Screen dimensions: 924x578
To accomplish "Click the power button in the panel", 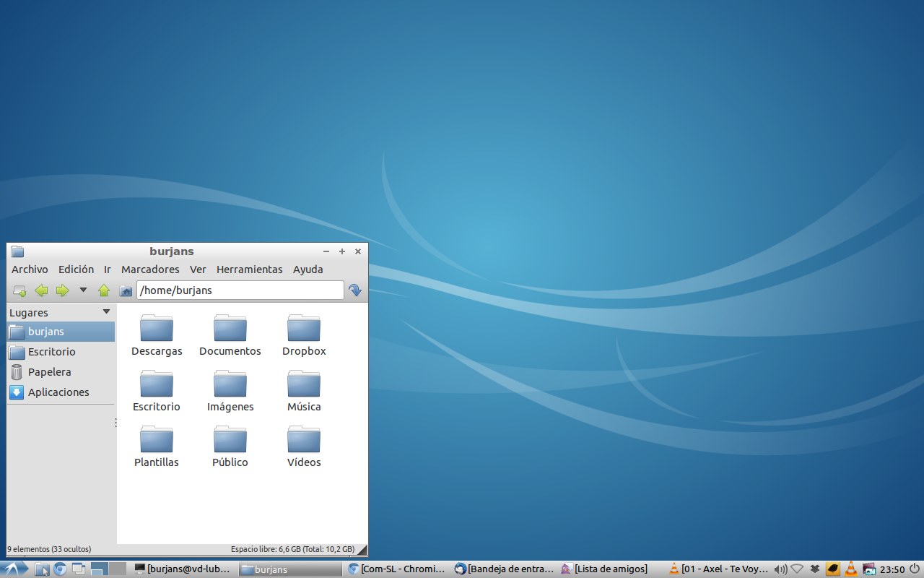I will [915, 569].
